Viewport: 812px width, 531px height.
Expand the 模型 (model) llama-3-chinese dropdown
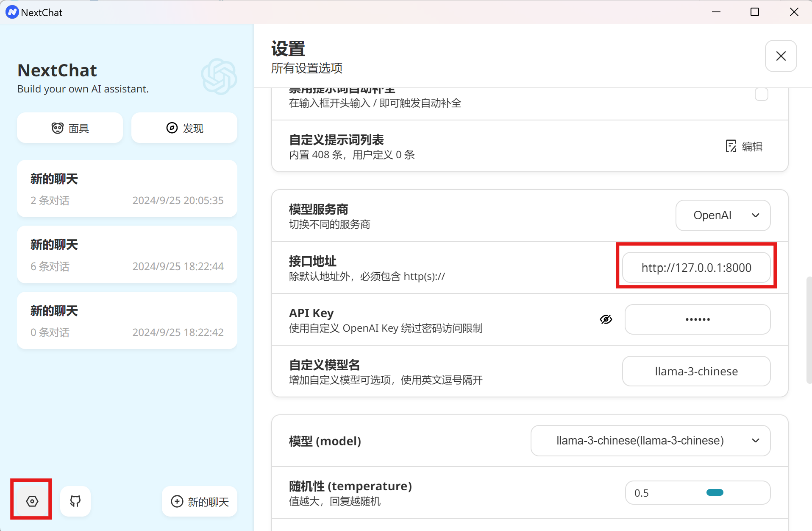(650, 441)
